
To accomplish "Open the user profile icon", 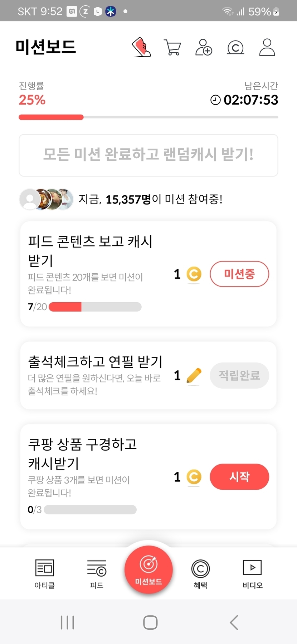I will [267, 47].
